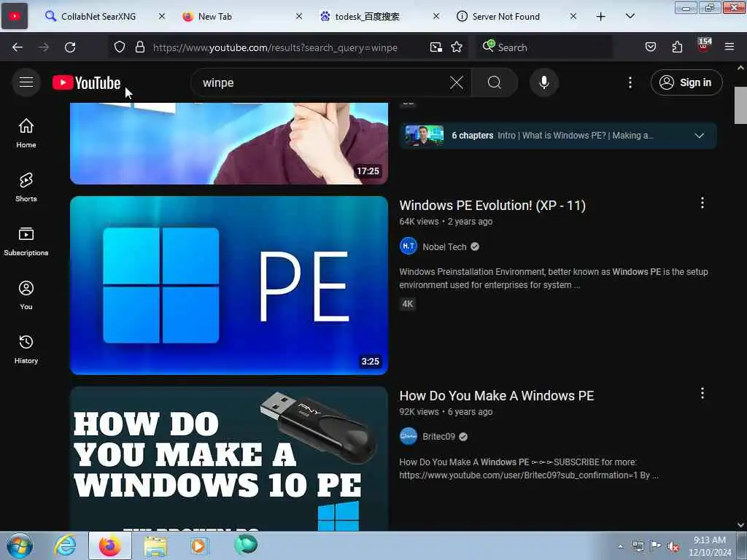Select the pinned YouTube tab
This screenshot has height=560, width=747.
tap(15, 16)
